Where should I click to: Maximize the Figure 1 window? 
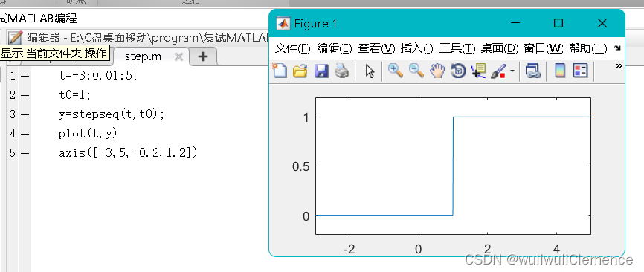(558, 23)
